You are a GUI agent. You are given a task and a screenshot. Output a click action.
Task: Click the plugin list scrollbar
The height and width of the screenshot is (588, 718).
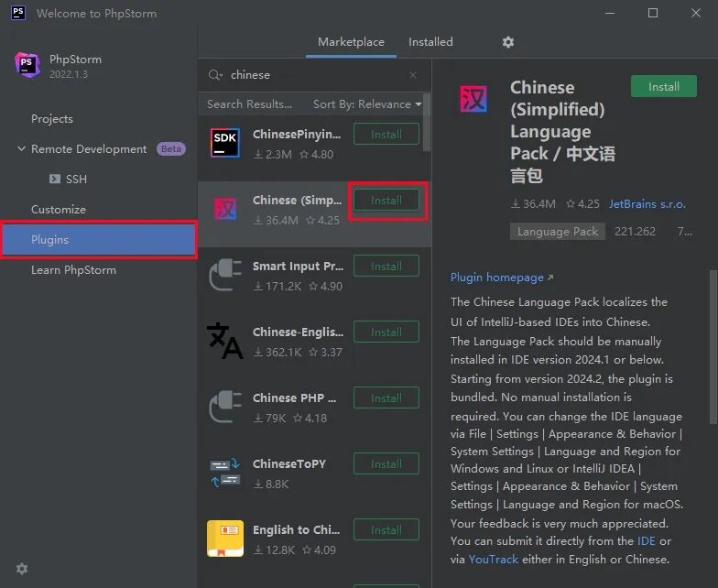(427, 123)
